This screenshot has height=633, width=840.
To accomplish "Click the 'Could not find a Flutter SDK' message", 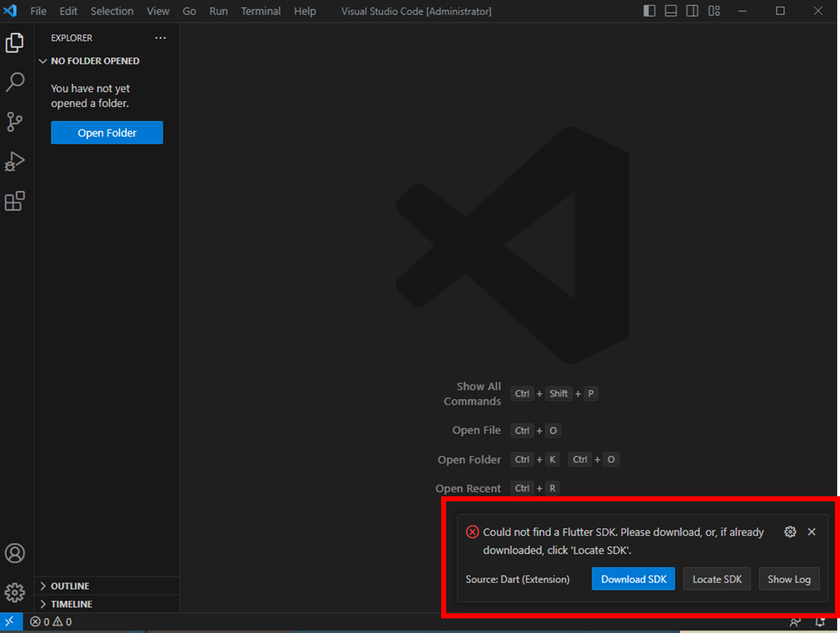I will [623, 541].
